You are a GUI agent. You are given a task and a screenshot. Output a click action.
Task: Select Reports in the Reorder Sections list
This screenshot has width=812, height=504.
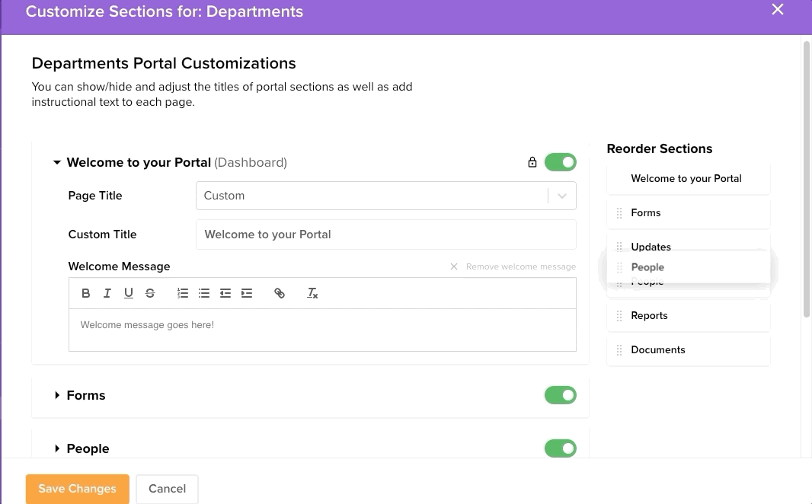pos(649,316)
